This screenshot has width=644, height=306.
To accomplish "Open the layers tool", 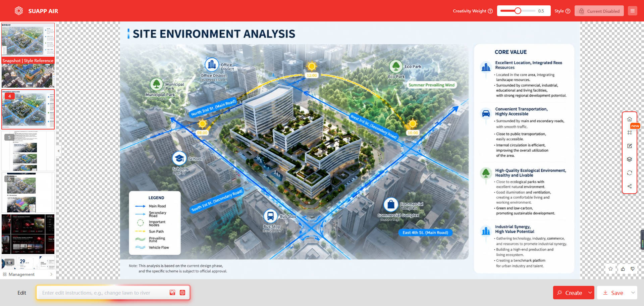I will click(630, 159).
